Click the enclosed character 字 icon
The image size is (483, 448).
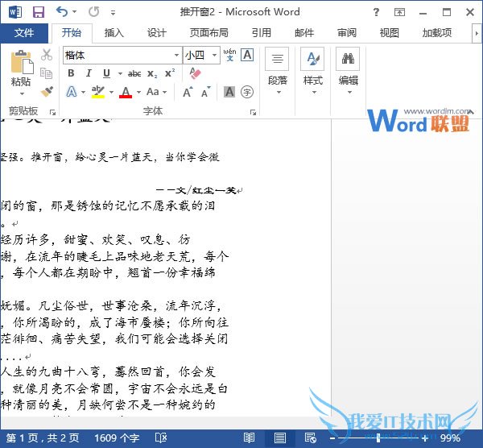[x=247, y=93]
